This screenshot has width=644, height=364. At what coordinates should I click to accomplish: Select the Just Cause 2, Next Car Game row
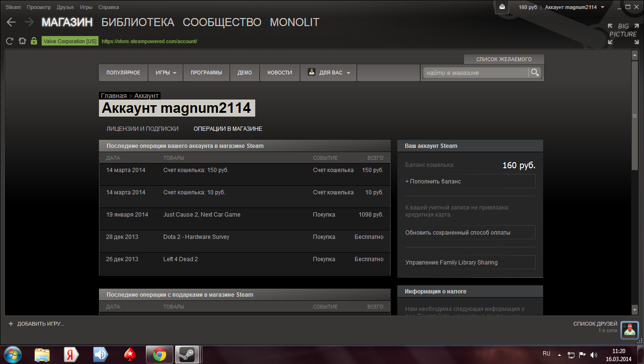[x=245, y=219]
